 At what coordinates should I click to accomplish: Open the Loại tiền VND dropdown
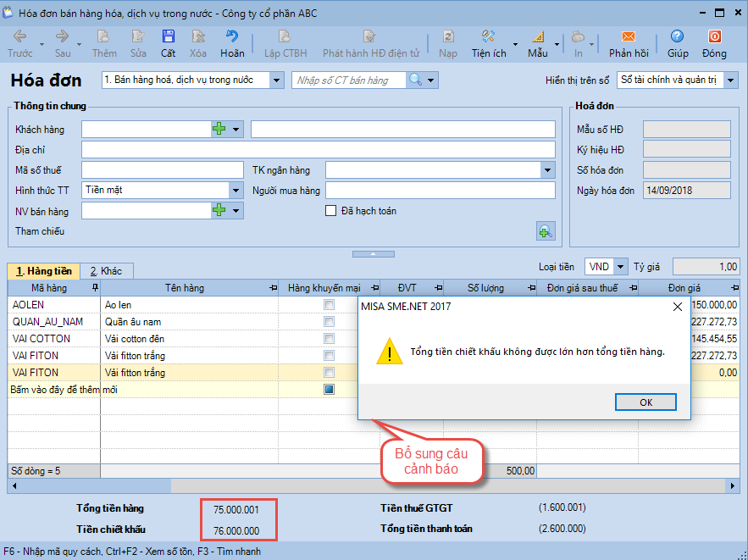tap(620, 267)
